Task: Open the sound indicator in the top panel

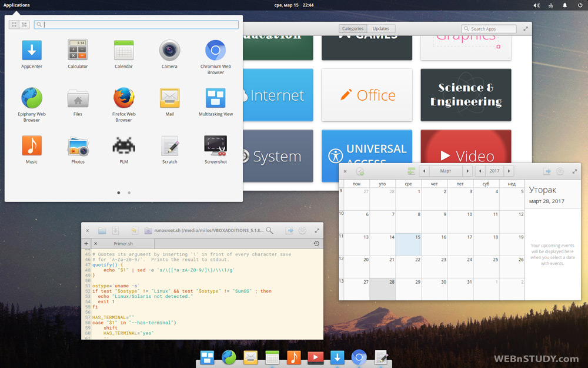Action: pyautogui.click(x=537, y=5)
